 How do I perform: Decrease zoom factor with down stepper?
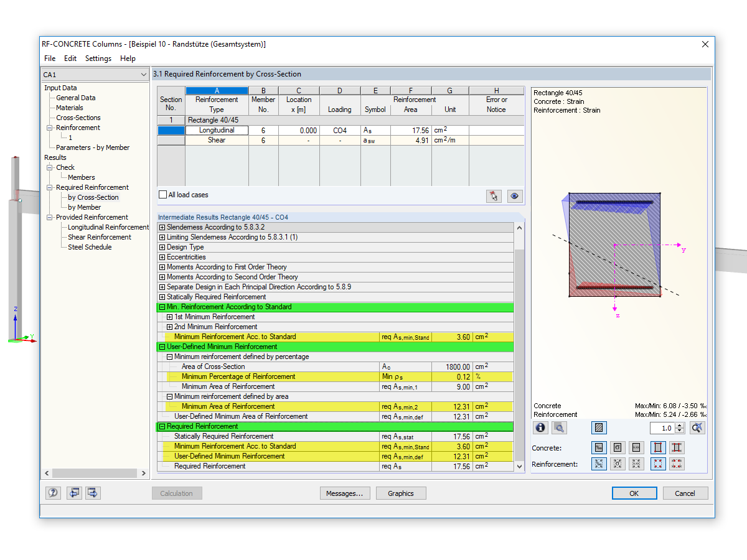coord(680,431)
